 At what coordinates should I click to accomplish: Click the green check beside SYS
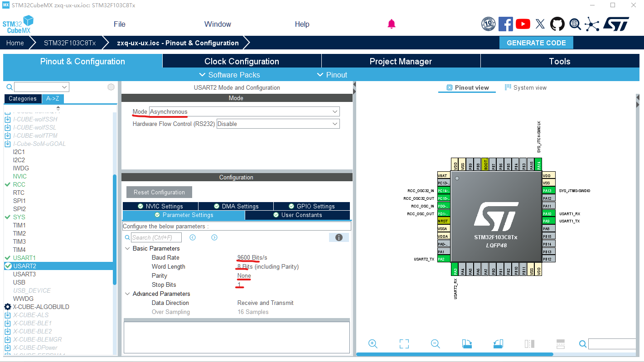point(8,217)
